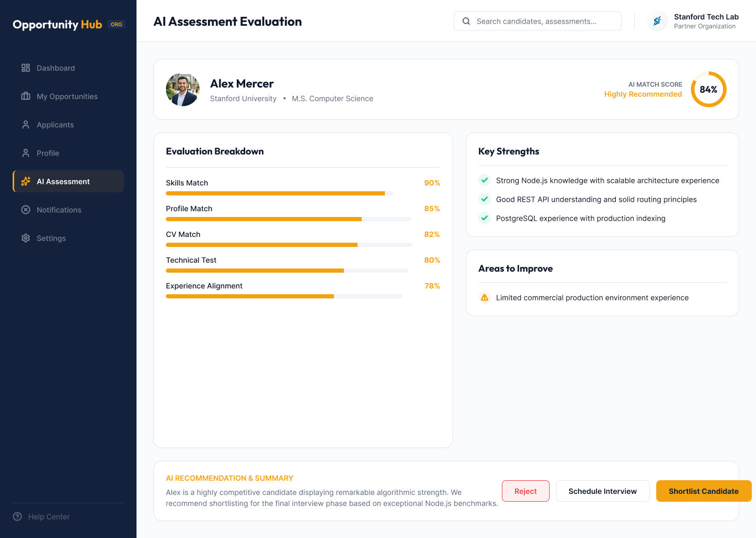Click the Opportunity Hub logo

pyautogui.click(x=58, y=24)
